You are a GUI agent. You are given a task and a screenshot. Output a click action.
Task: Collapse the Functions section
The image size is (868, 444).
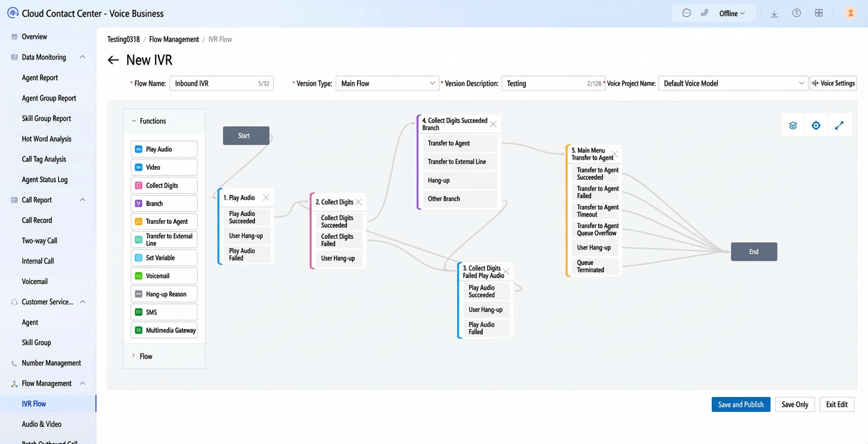(134, 121)
